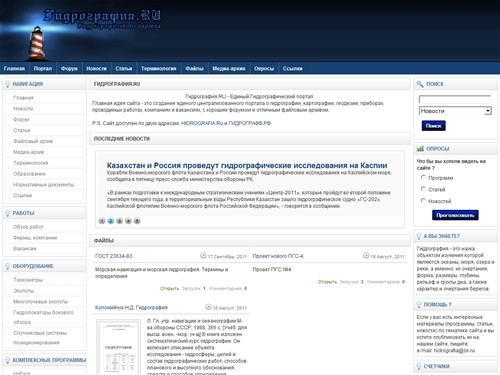Screen dimensions: 500x375
Task: Click the magnifier icon beside ПОИСК
Action: click(x=420, y=84)
